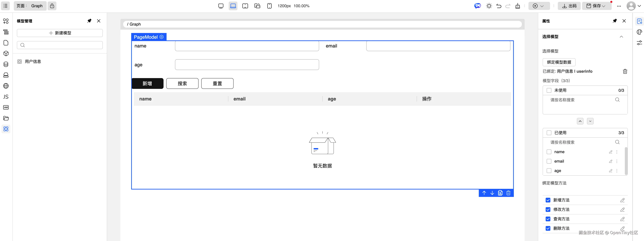Click the 页面 Graph page selector
Screen dimensions: 644x241
(30, 6)
